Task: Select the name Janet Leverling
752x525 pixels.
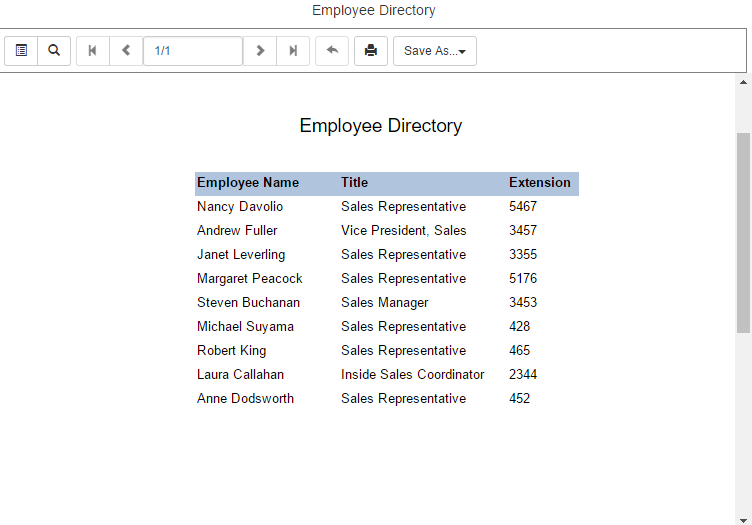Action: (x=241, y=255)
